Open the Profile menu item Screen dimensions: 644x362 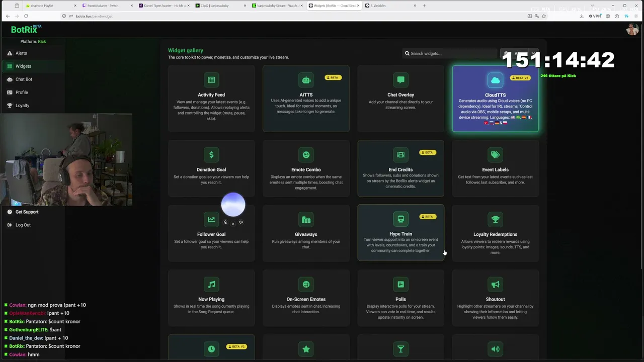(x=32, y=92)
